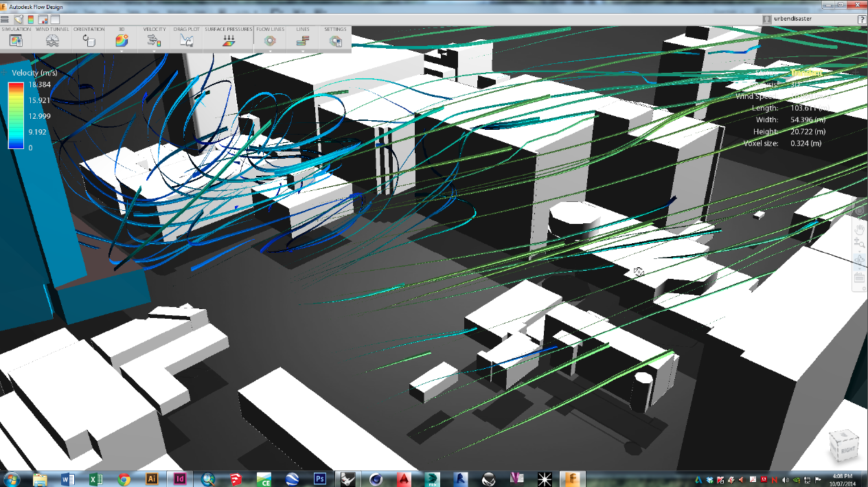Show Surface Pressures visualization
Image resolution: width=868 pixels, height=487 pixels.
tap(229, 41)
